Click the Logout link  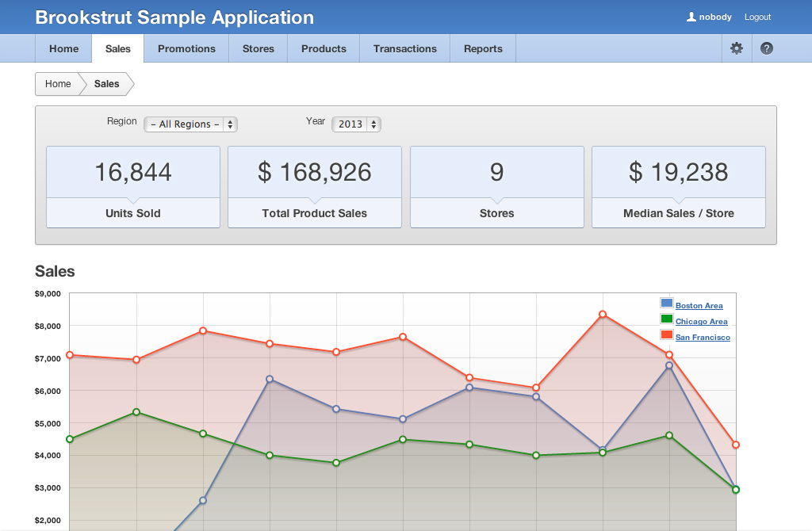pos(757,17)
